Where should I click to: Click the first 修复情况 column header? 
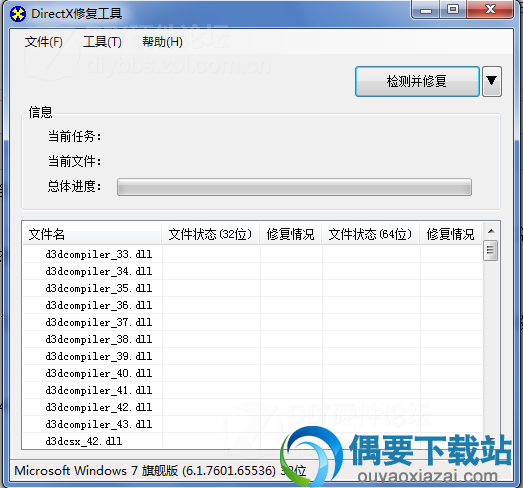coord(291,234)
